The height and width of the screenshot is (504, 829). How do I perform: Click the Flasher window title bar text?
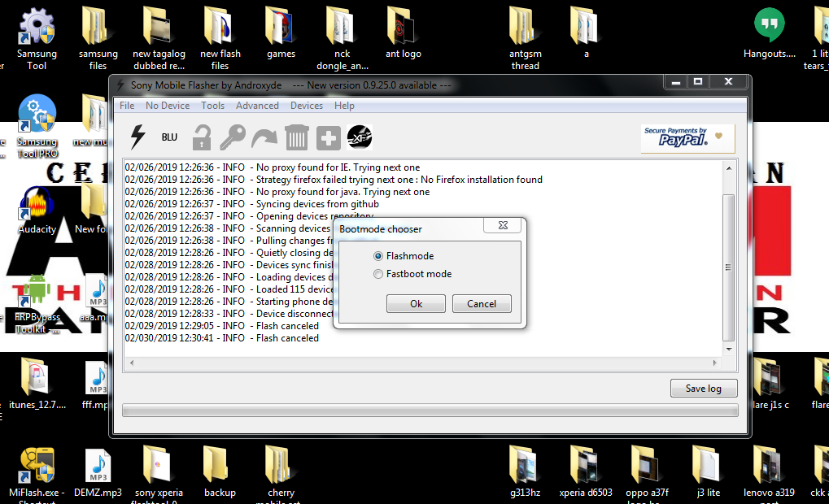[290, 85]
